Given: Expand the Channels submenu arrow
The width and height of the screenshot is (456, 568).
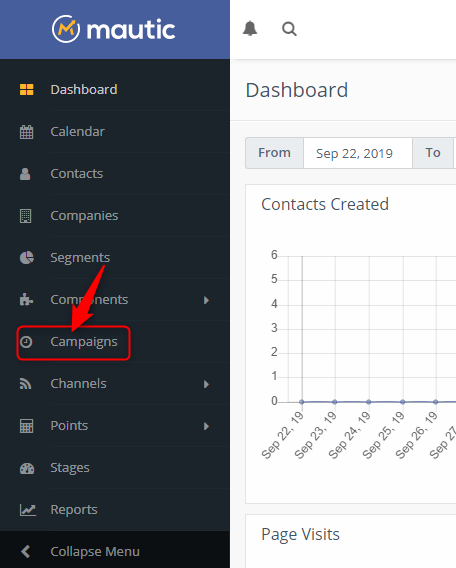Looking at the screenshot, I should 206,384.
